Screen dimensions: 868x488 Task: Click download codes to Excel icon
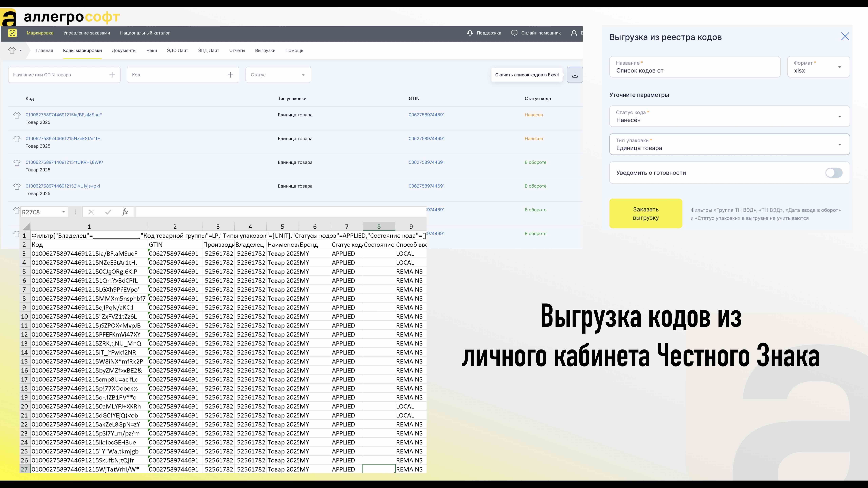click(575, 75)
